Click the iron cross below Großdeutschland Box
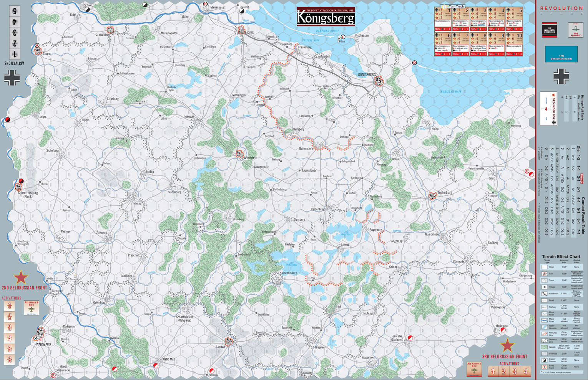This screenshot has height=380, width=588. (x=561, y=76)
